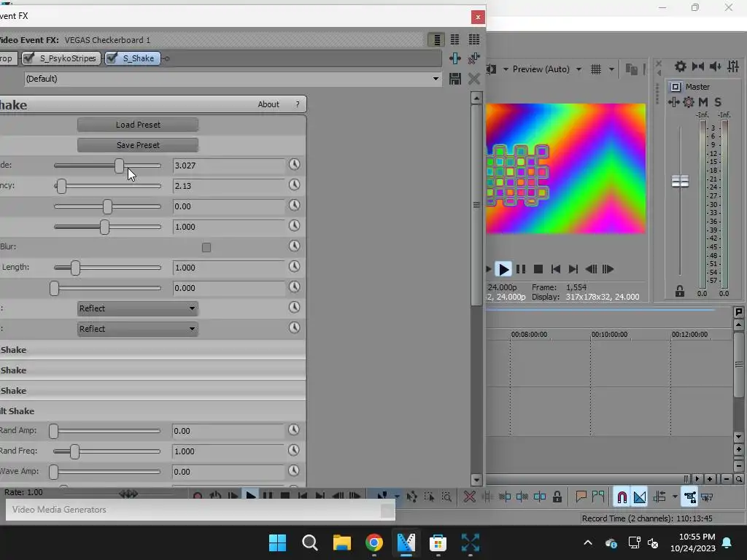Click the animate clock for Rand Amp row
The image size is (747, 560).
point(294,430)
